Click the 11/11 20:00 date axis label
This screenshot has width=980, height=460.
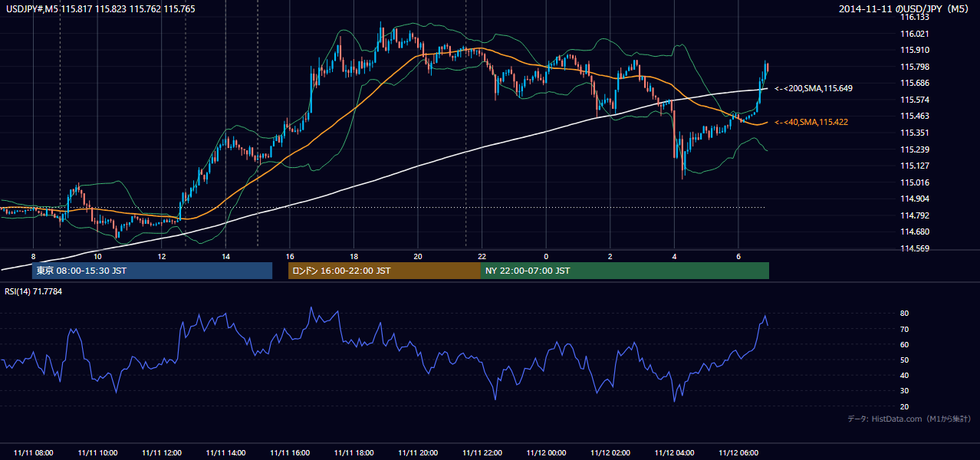pyautogui.click(x=418, y=453)
